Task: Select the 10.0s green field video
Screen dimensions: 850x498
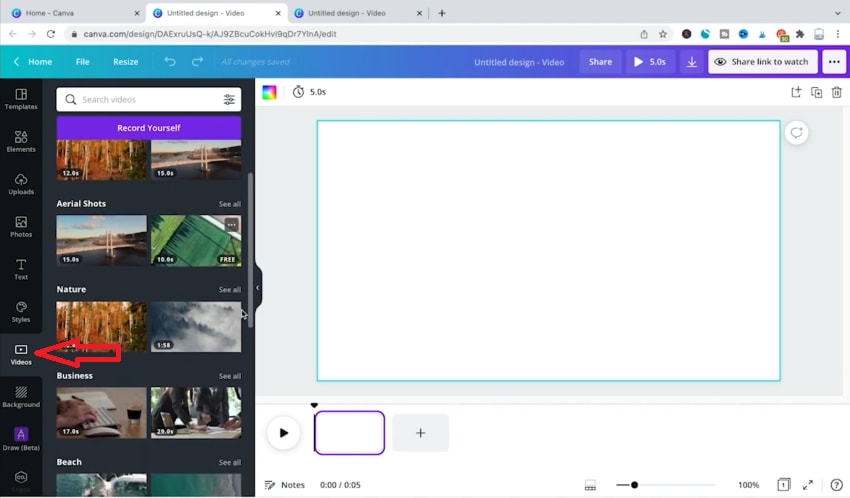Action: (196, 241)
